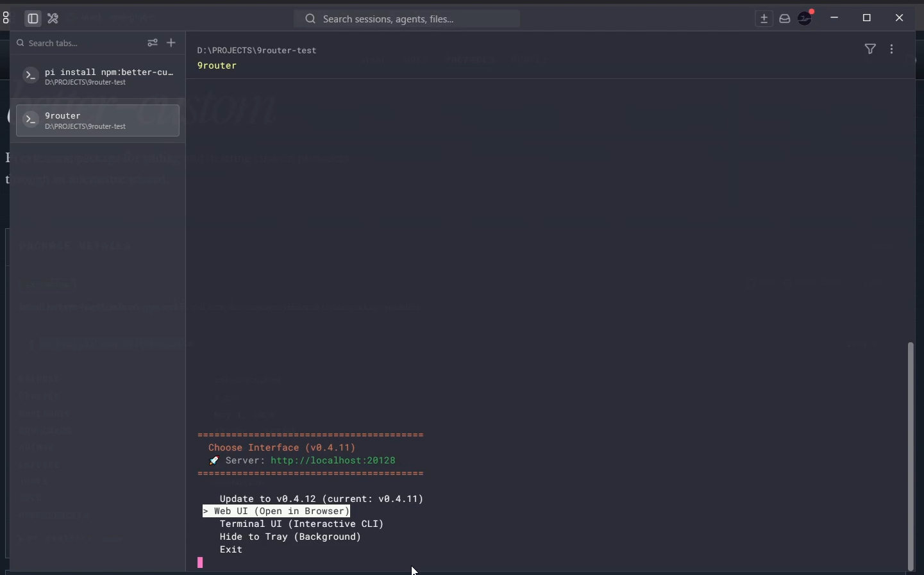Minimize the application window
Viewport: 924px width, 575px height.
tap(836, 19)
